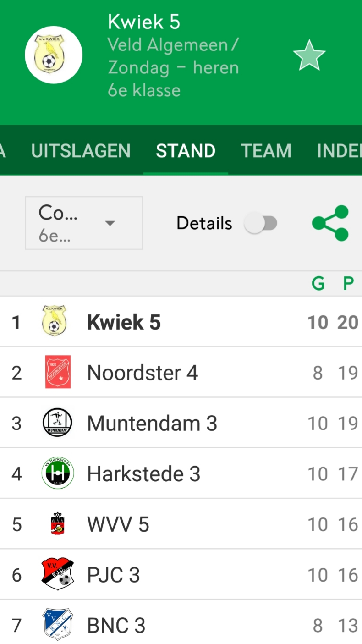Tap the green share icon
362x644 pixels.
point(330,223)
